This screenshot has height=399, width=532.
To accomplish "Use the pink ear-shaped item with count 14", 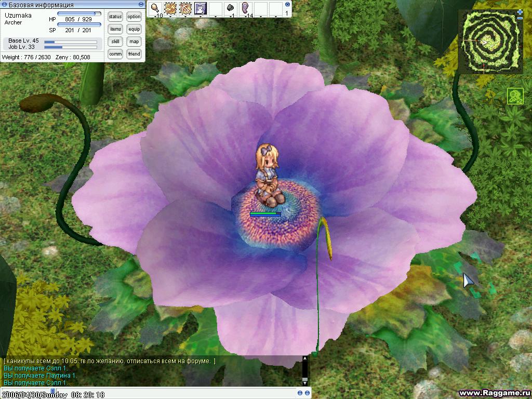I will pyautogui.click(x=245, y=8).
